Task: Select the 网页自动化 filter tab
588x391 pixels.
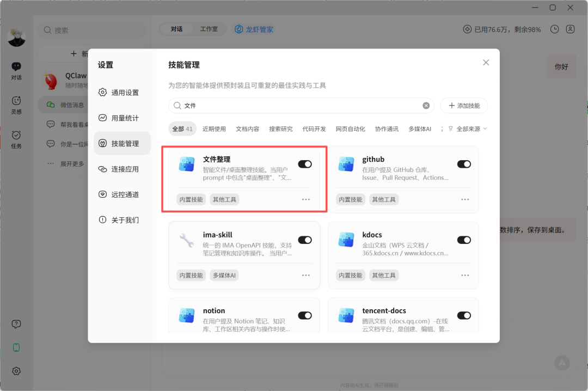Action: click(350, 129)
